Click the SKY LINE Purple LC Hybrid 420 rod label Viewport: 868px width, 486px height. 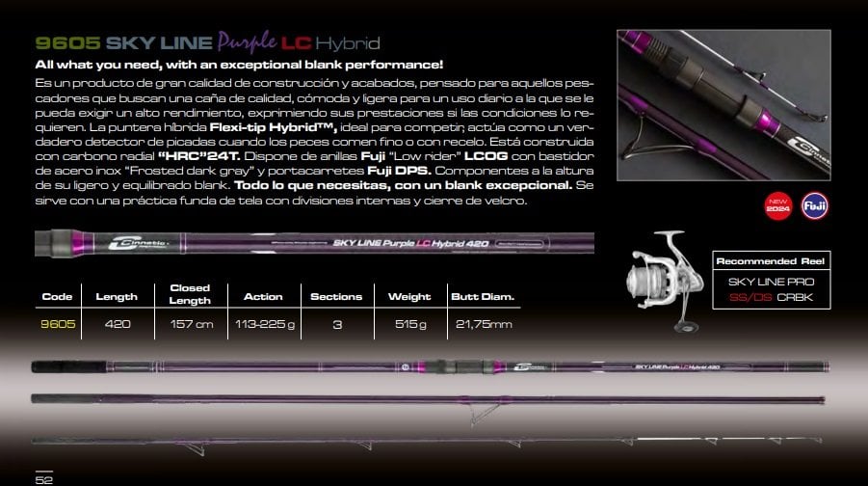[x=410, y=243]
